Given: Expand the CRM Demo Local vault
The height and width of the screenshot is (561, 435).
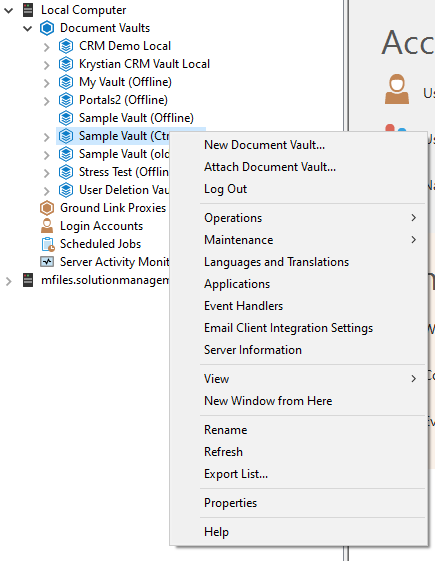Looking at the screenshot, I should coord(47,47).
